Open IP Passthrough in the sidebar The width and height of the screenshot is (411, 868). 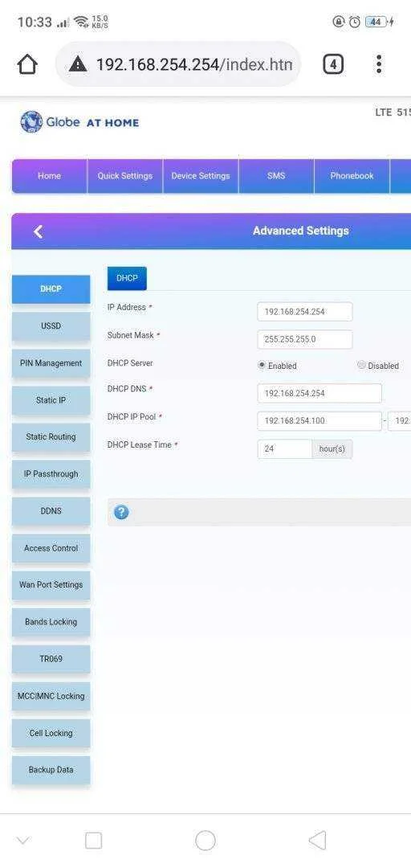[51, 474]
